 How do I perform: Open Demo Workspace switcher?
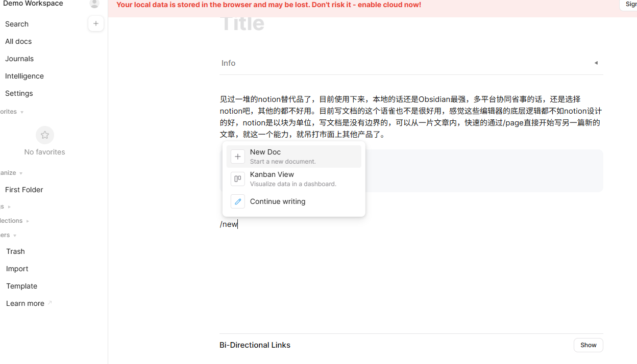click(33, 4)
